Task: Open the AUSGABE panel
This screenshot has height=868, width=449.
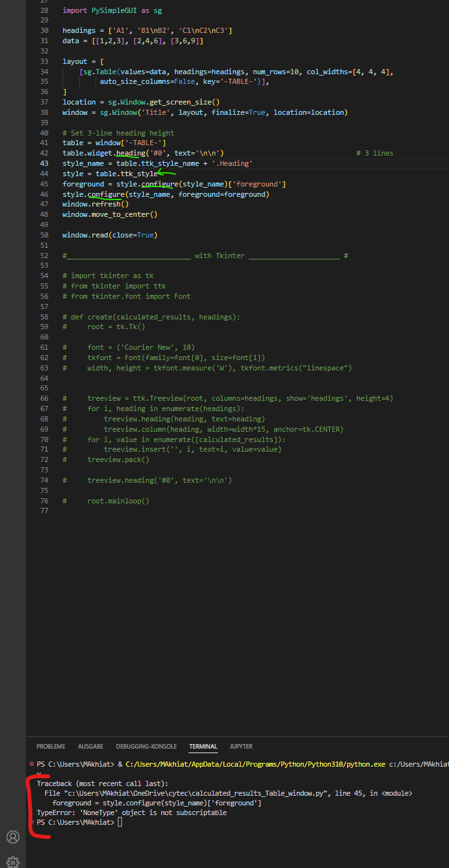Action: 90,746
